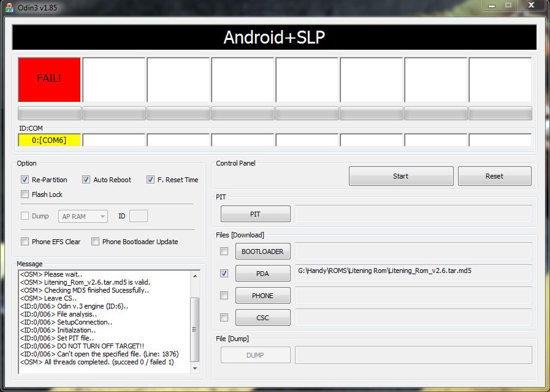The height and width of the screenshot is (392, 550).
Task: Enable Phone EFS Clear
Action: [25, 242]
